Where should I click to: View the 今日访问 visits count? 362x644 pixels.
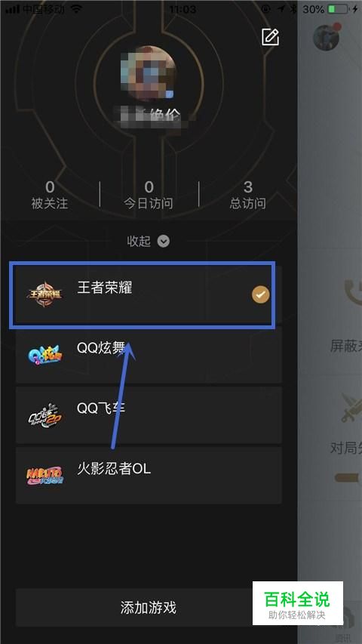point(149,195)
